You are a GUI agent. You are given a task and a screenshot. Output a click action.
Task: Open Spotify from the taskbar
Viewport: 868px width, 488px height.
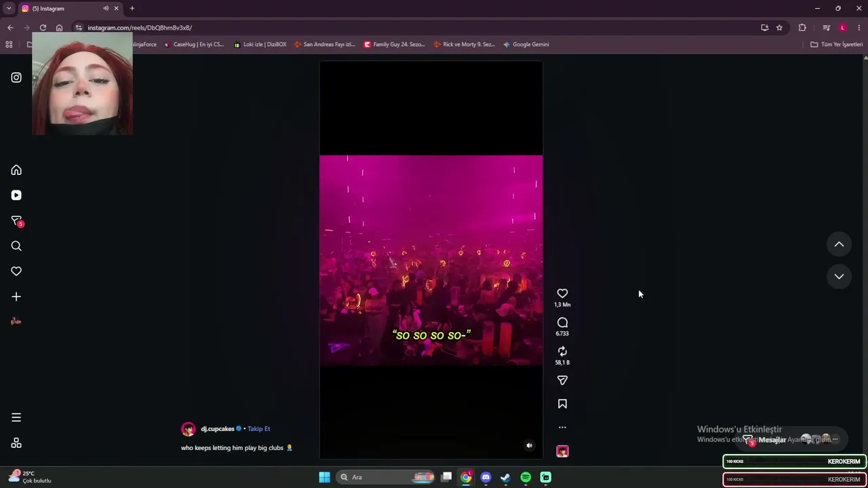click(526, 477)
